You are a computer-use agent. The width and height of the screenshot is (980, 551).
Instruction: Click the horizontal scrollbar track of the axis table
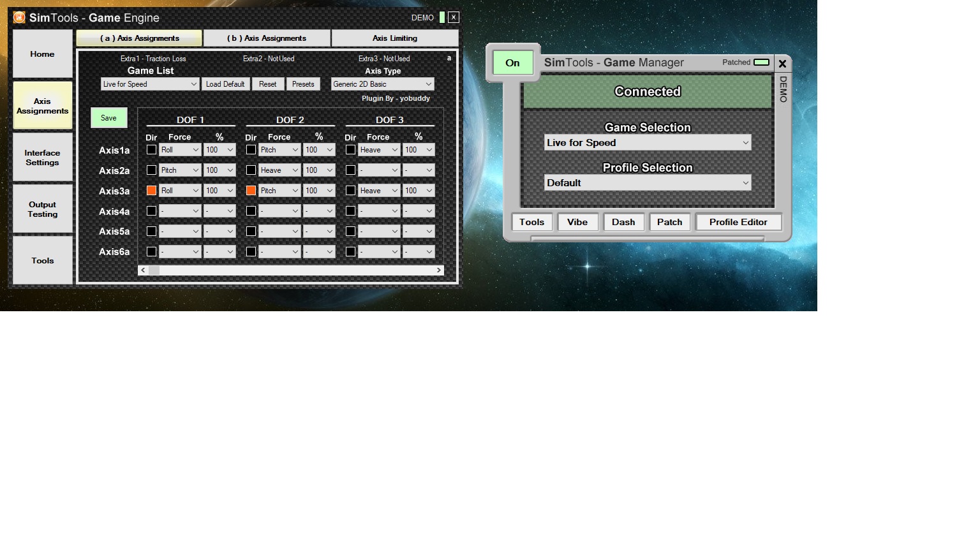point(290,270)
